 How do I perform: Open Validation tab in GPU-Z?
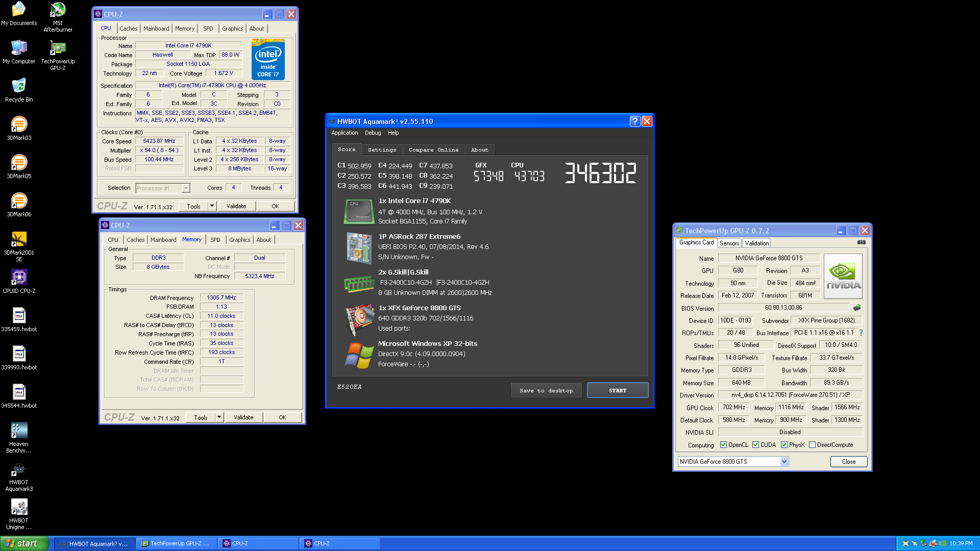[x=756, y=243]
